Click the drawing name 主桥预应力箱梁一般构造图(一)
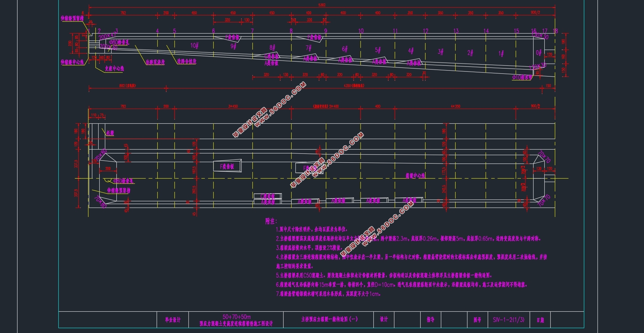 (x=330, y=319)
